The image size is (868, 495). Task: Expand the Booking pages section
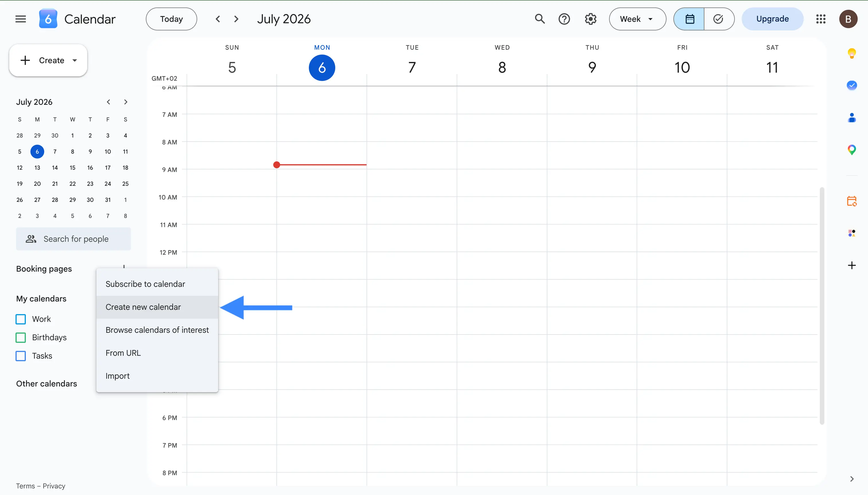(44, 268)
